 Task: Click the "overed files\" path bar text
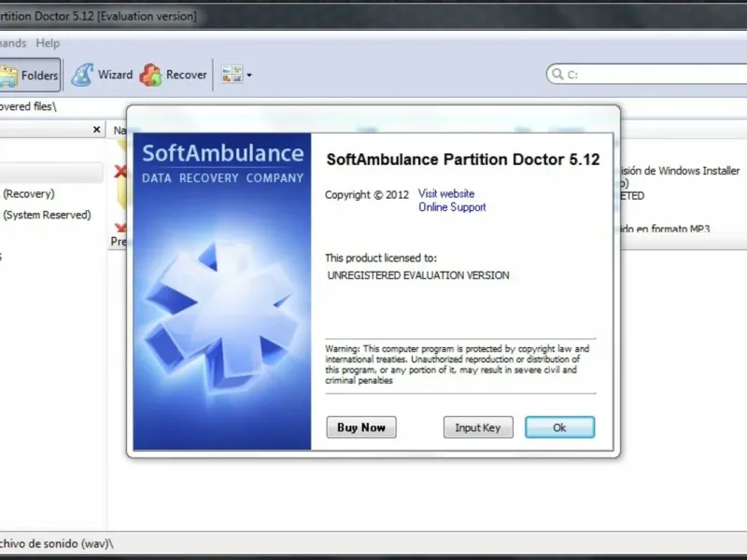click(x=28, y=106)
